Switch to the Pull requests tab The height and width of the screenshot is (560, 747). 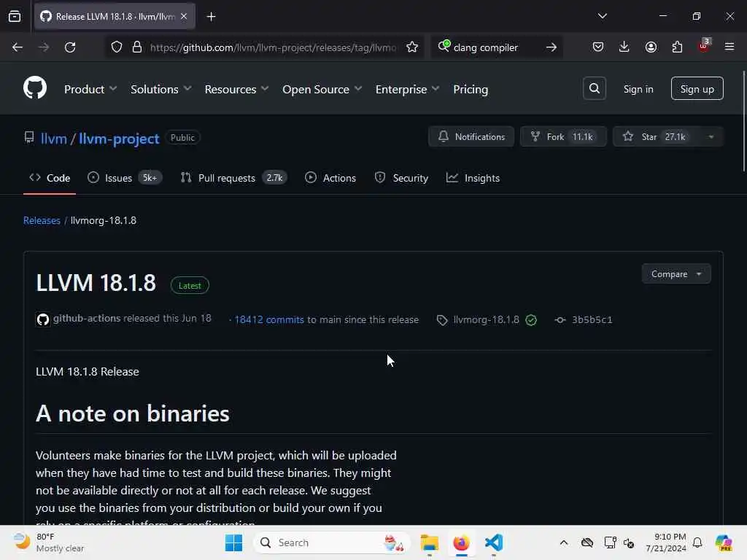(x=233, y=178)
